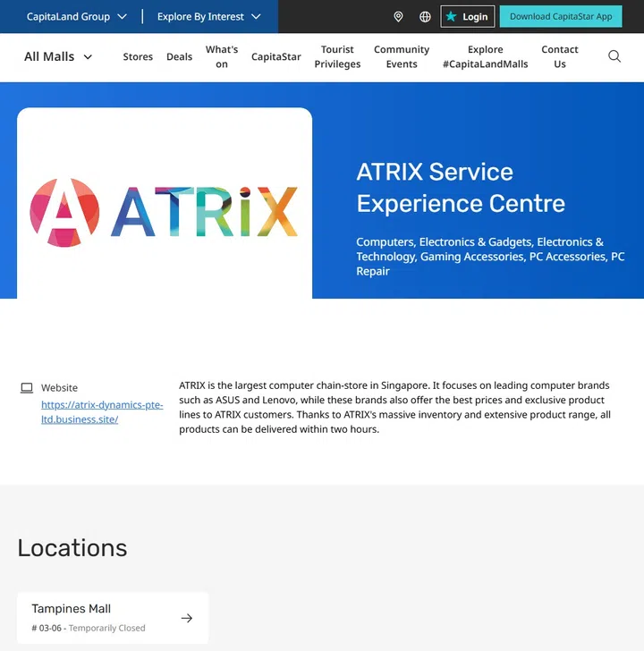
Task: Expand the CapitaLand Group dropdown
Action: [77, 17]
